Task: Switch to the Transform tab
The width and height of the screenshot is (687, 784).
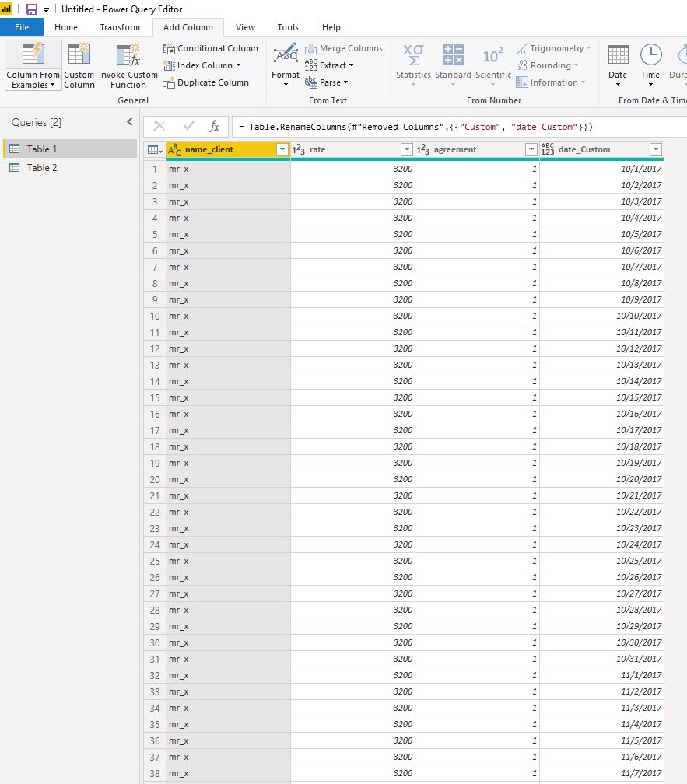Action: point(120,27)
